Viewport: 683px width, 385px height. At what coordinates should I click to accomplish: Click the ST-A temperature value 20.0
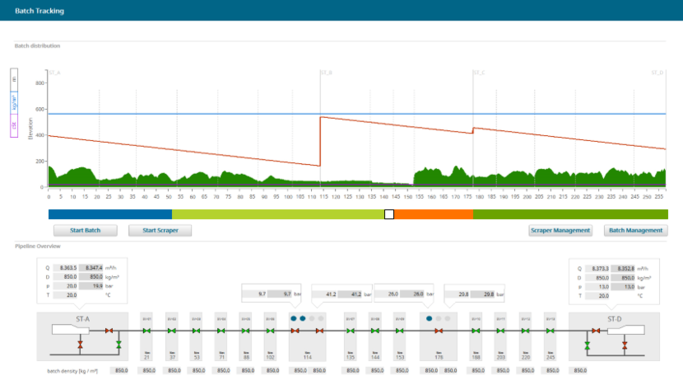65,295
